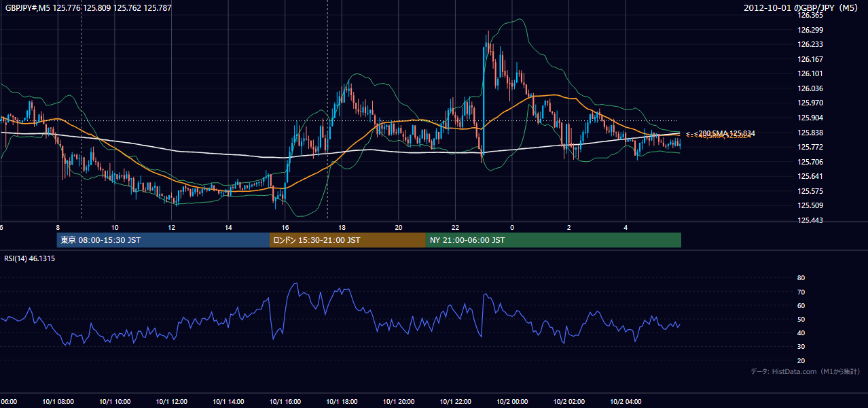
Task: Click price axis label 125.970
Action: [x=810, y=103]
